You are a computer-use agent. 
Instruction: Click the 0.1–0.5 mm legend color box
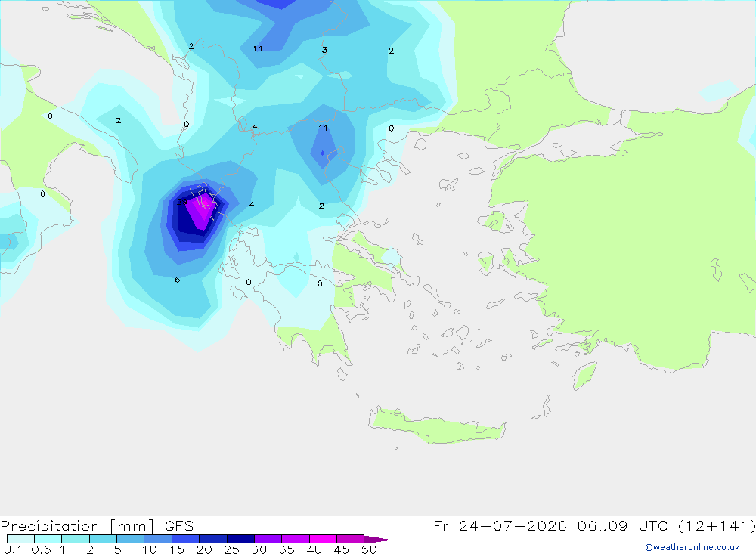[x=20, y=539]
